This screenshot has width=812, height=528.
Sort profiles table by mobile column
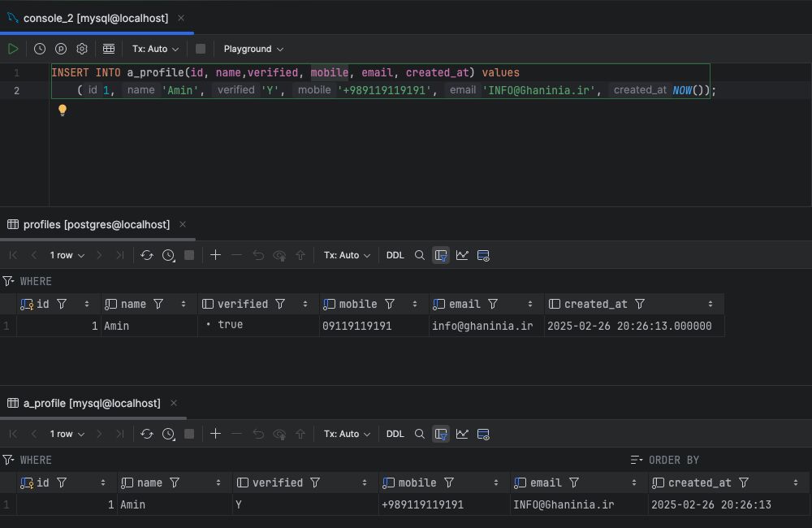(x=414, y=304)
